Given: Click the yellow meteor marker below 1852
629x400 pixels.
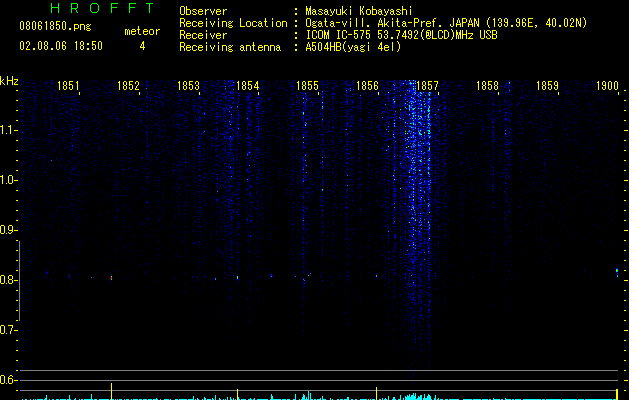Looking at the screenshot, I should tap(112, 391).
